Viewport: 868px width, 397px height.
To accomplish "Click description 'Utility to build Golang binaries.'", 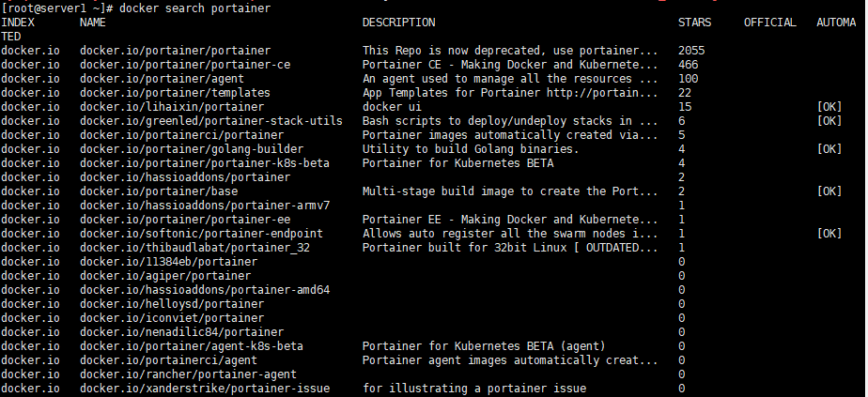I will point(471,149).
